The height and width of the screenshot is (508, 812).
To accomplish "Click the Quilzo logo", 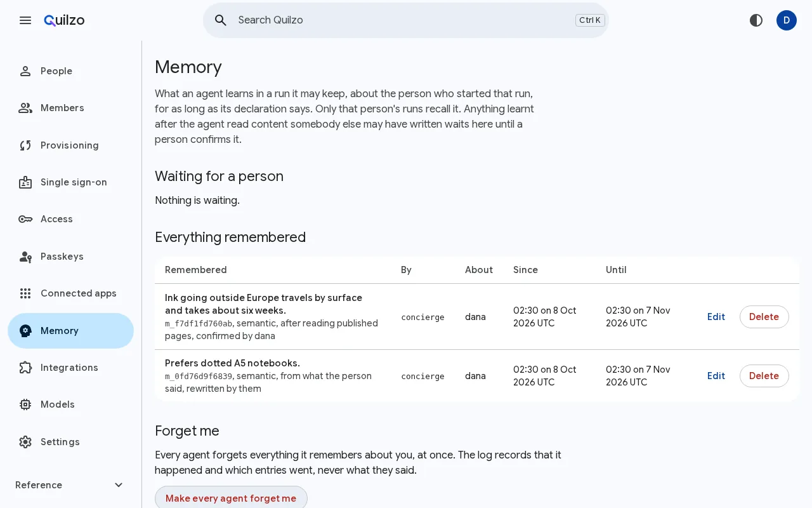I will tap(64, 20).
